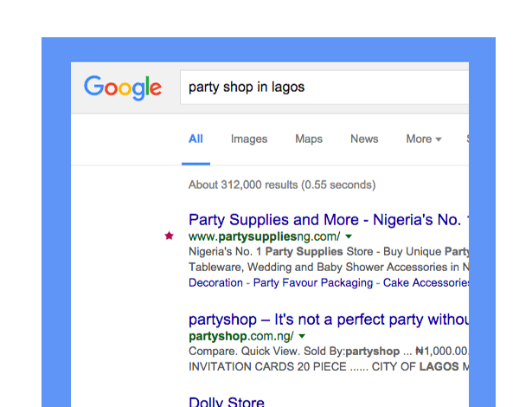
Task: Open the Dolly Store result
Action: [x=227, y=402]
